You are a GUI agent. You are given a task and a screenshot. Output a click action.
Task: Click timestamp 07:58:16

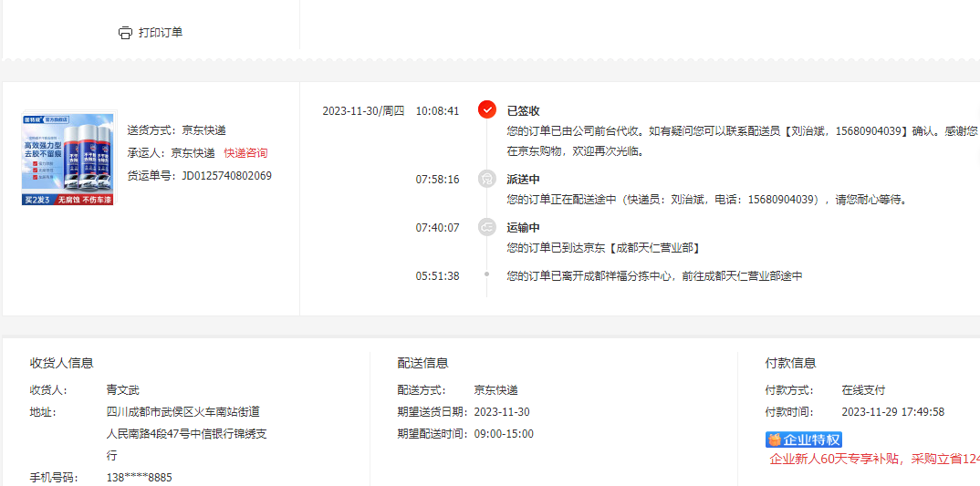(x=437, y=180)
